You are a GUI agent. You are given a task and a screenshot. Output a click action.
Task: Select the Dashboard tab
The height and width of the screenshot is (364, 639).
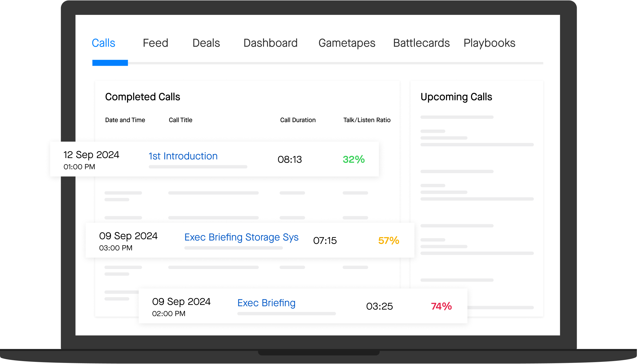click(x=271, y=43)
